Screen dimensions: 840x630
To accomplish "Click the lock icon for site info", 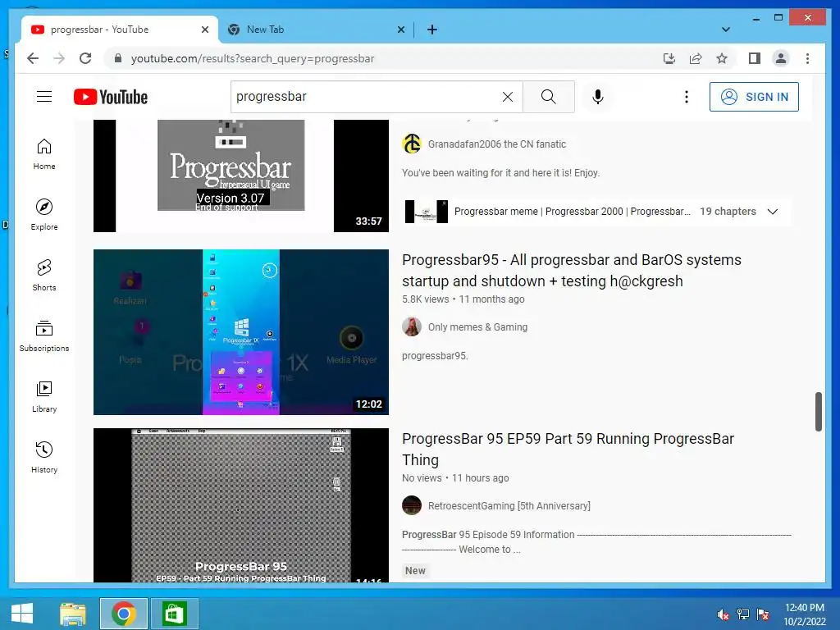I will (x=118, y=58).
